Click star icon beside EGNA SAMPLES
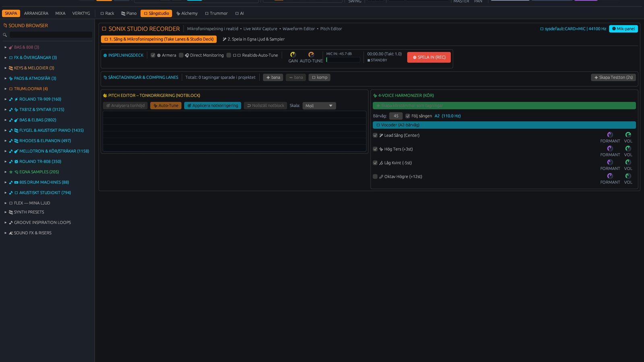This screenshot has height=362, width=644. [11, 172]
